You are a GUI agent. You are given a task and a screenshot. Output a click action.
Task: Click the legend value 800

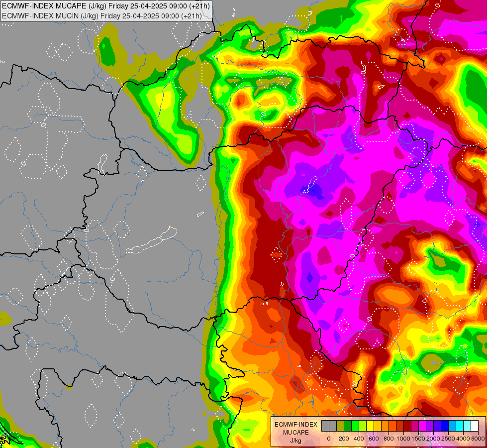coord(389,439)
